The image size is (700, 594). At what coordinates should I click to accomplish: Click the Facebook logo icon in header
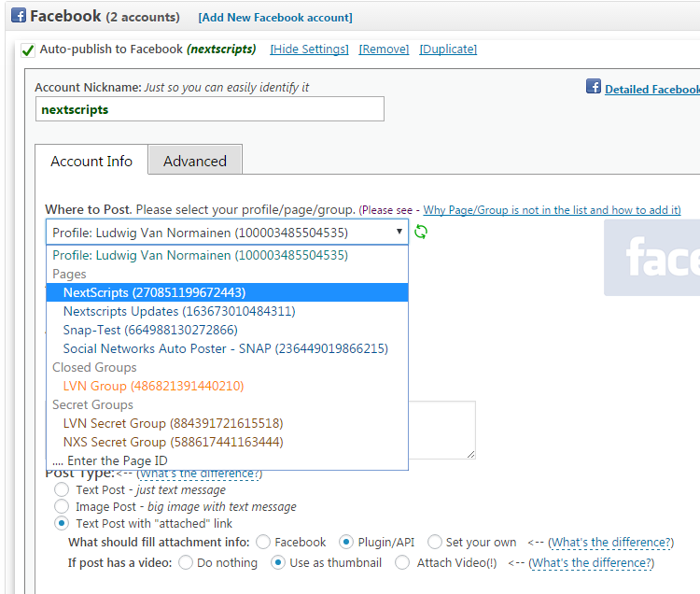click(18, 16)
